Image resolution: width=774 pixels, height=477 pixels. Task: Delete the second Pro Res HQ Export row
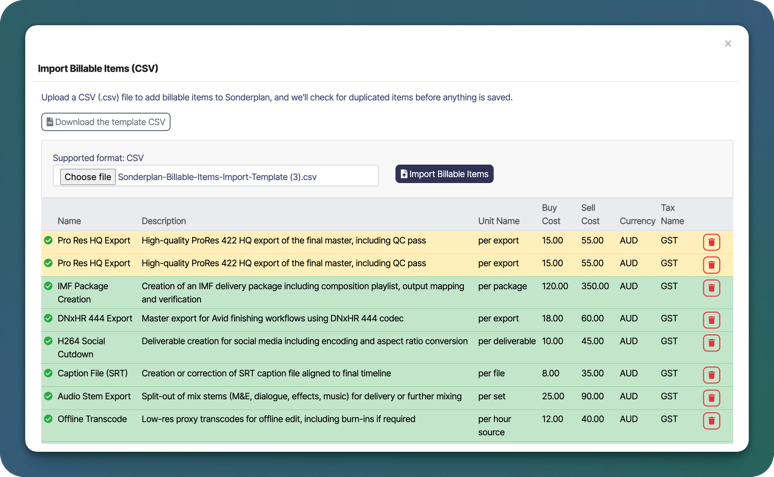pos(711,265)
